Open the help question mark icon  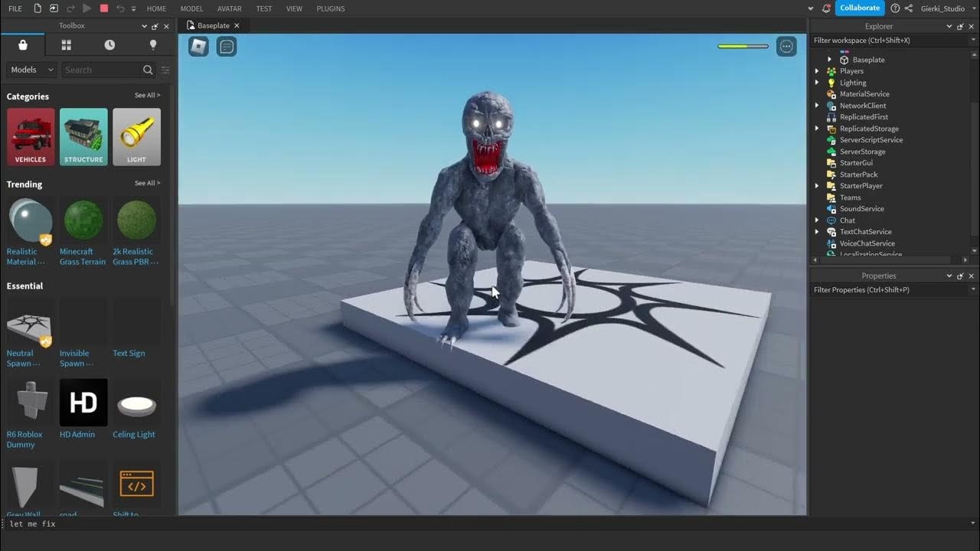[x=895, y=8]
